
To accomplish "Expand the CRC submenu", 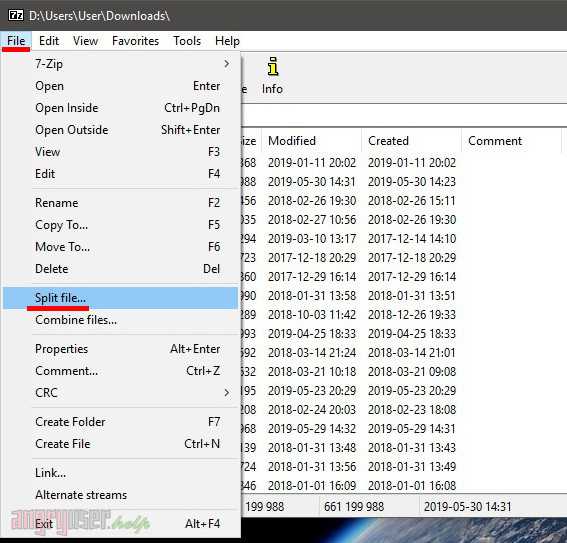I will click(x=121, y=393).
